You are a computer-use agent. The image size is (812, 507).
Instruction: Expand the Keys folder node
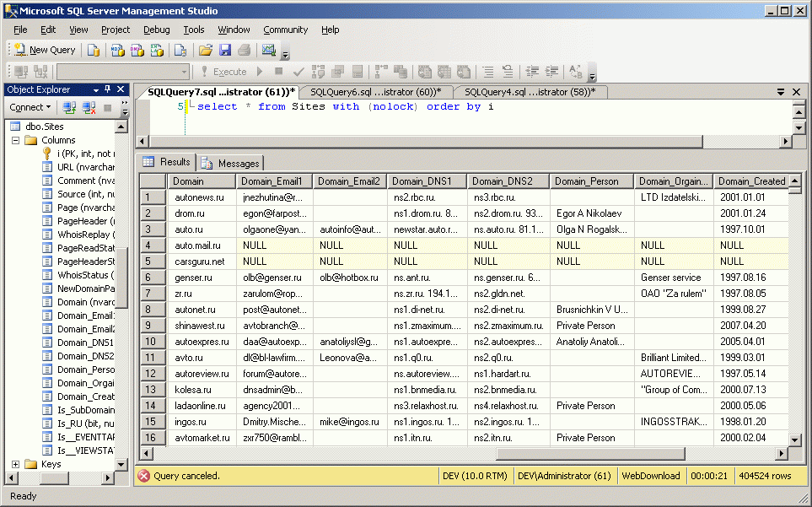click(x=16, y=464)
